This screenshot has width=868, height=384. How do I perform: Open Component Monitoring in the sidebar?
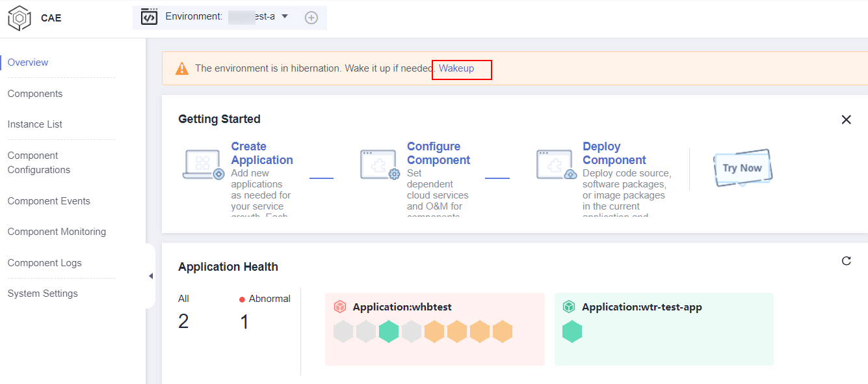tap(57, 232)
